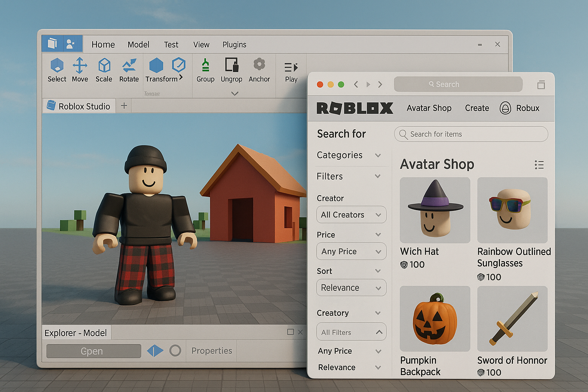588x392 pixels.
Task: Go back in Roblox browser window
Action: (x=356, y=84)
